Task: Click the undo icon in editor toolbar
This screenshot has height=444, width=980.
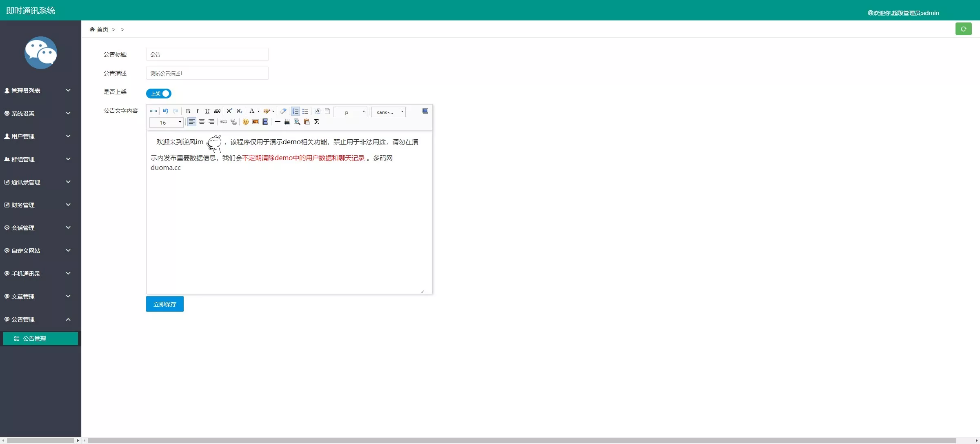Action: [x=166, y=111]
